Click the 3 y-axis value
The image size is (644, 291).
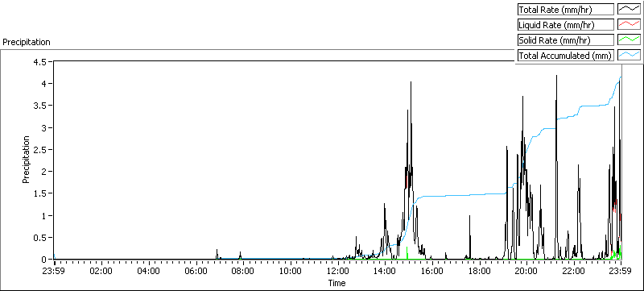44,127
